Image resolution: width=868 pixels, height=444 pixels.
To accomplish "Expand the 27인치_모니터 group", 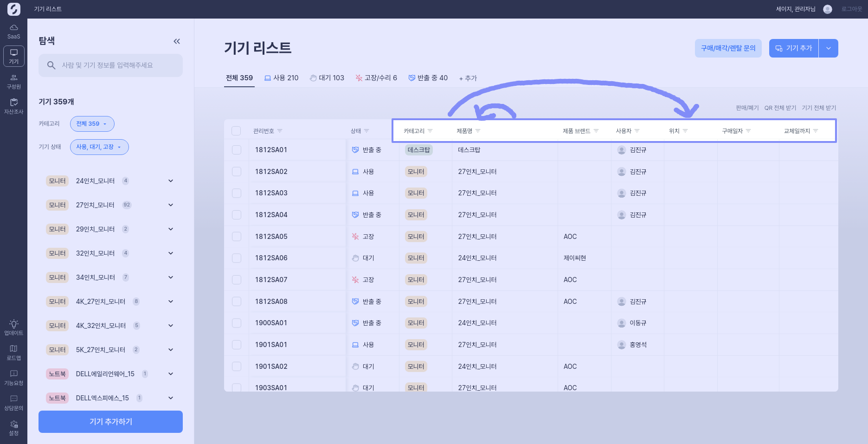I will pyautogui.click(x=171, y=205).
